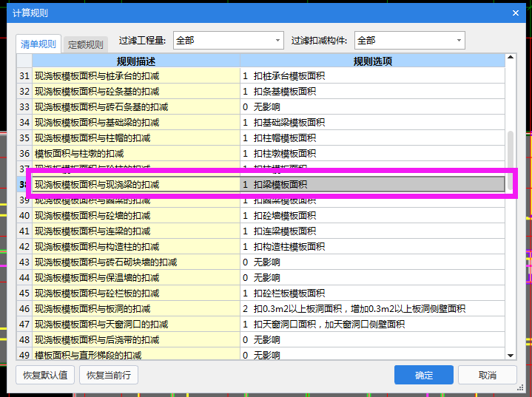Click the selected option cell 扣梁模板面积
This screenshot has width=532, height=397.
[372, 184]
